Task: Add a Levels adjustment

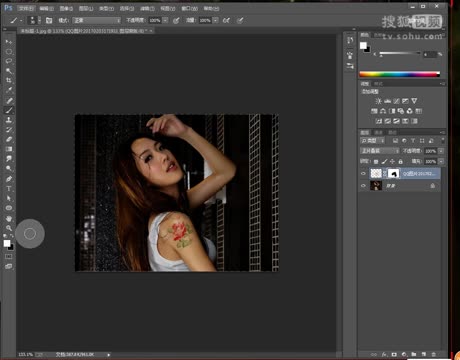Action: [x=387, y=101]
